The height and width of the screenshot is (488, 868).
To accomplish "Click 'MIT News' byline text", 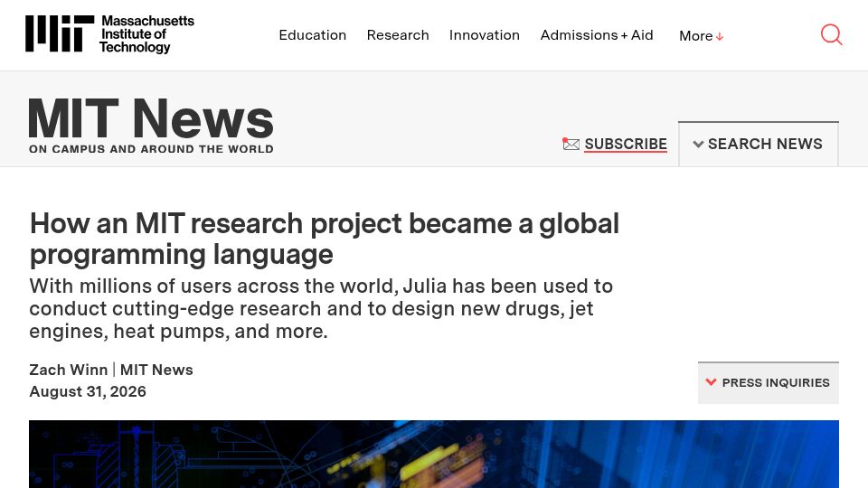I will coord(156,370).
